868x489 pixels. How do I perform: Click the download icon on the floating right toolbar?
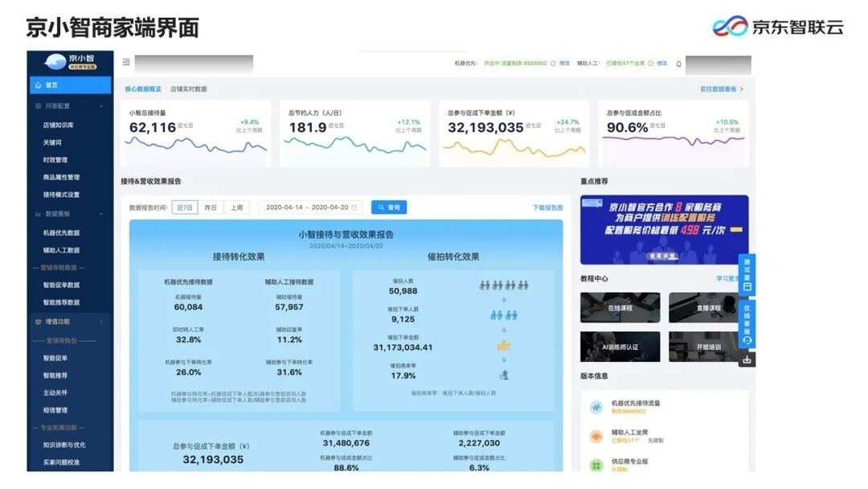[x=747, y=360]
